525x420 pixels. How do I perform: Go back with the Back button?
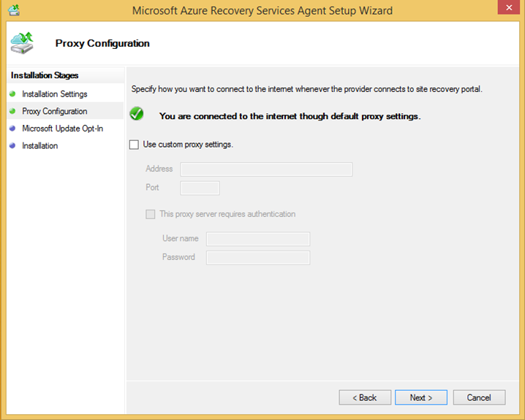(x=364, y=397)
